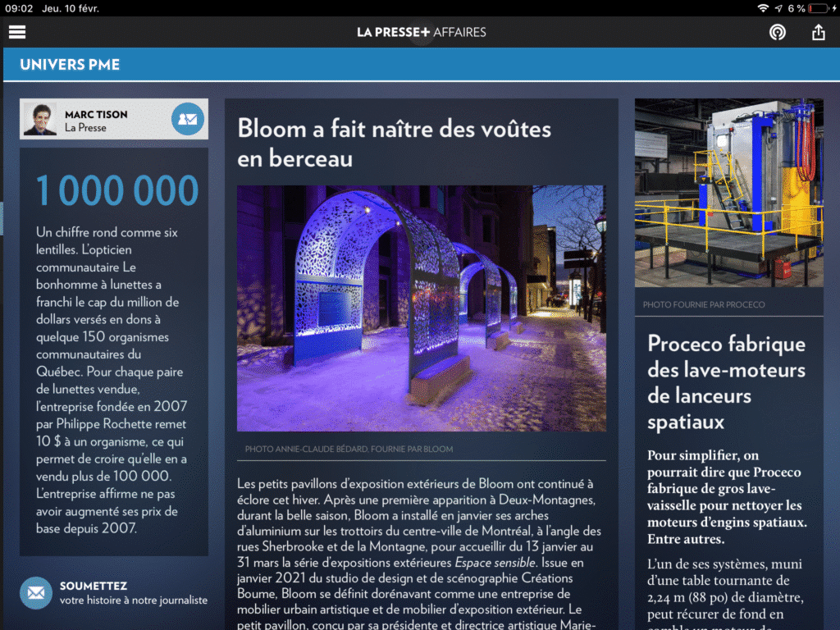The width and height of the screenshot is (840, 630).
Task: Enlarge the Proceco machine photo
Action: point(728,193)
